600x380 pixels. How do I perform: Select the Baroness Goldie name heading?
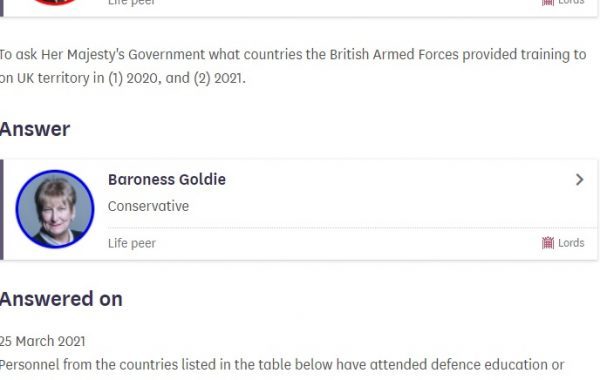coord(167,179)
